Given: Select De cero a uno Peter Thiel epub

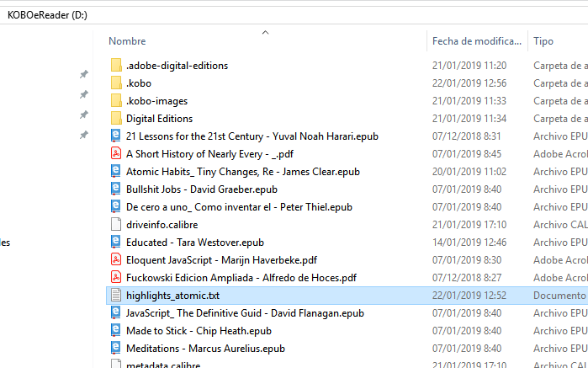Looking at the screenshot, I should (x=239, y=206).
